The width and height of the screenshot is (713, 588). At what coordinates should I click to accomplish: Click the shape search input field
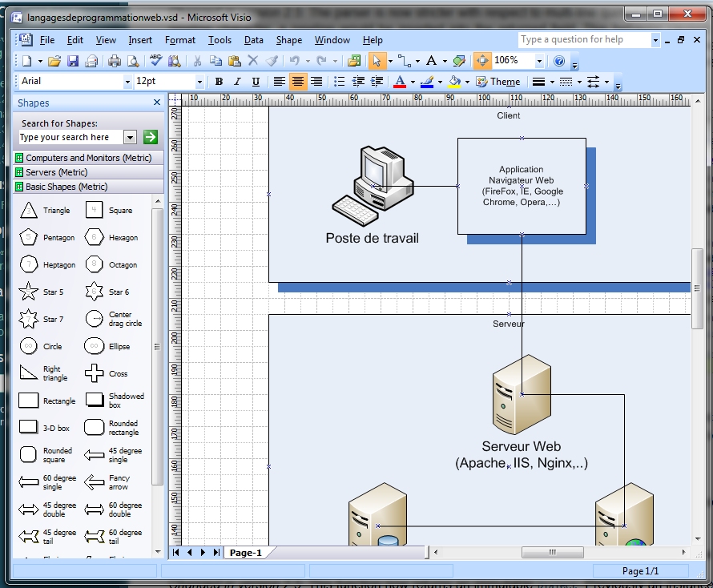click(69, 137)
